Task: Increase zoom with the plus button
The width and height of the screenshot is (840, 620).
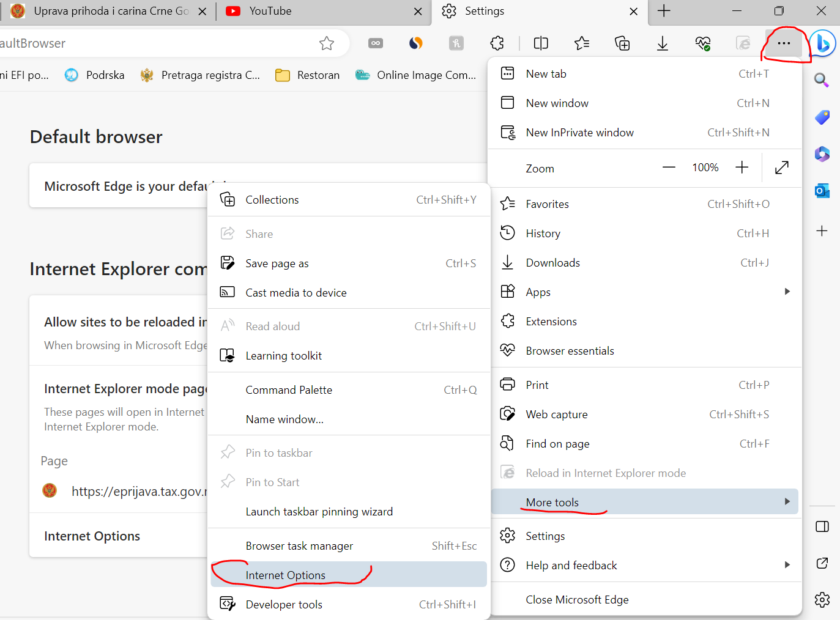Action: coord(742,168)
